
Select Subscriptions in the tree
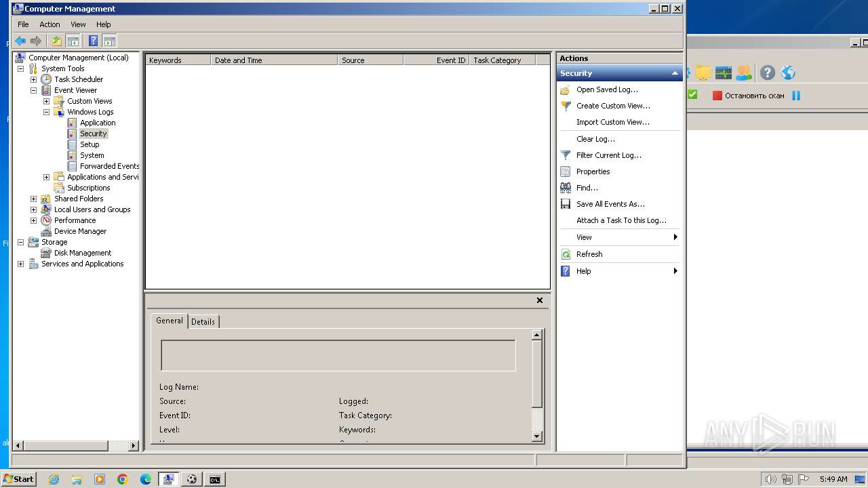coord(88,188)
